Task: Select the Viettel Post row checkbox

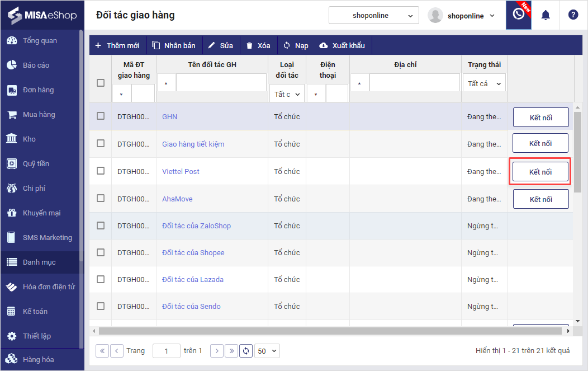Action: click(x=101, y=171)
